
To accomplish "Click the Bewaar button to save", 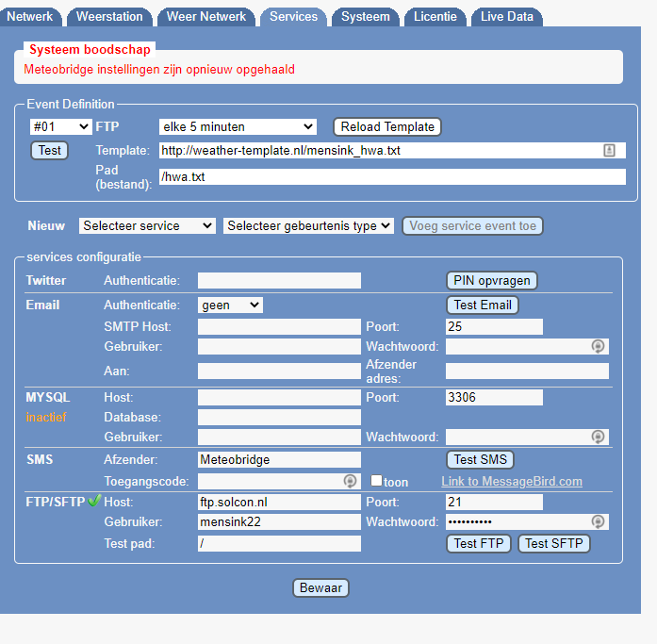I will point(321,588).
